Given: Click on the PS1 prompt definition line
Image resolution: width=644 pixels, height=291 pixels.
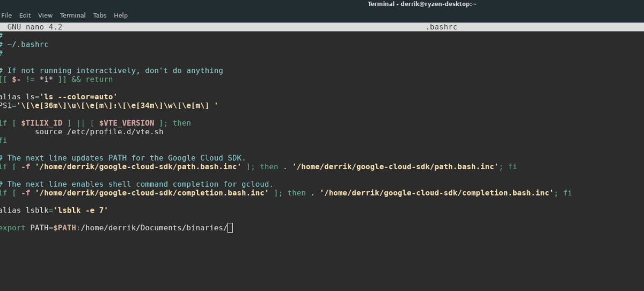Looking at the screenshot, I should pyautogui.click(x=109, y=106).
